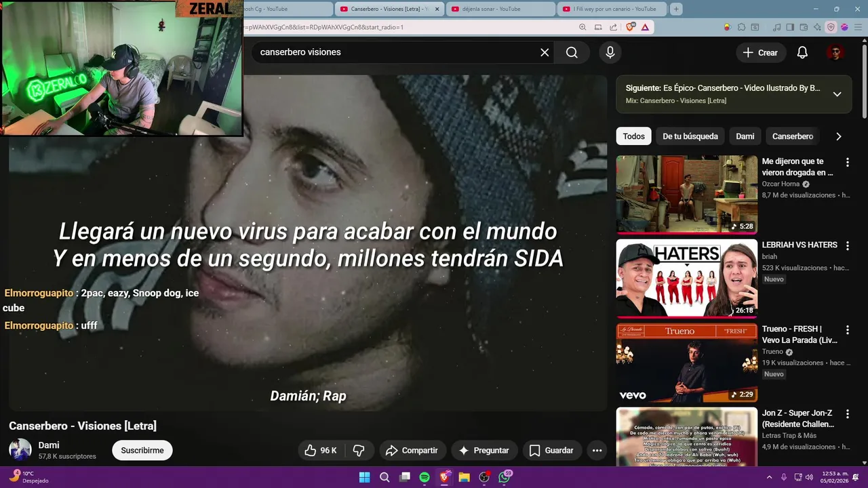Dislike the Canserbero Visiones video
This screenshot has width=868, height=488.
359,450
